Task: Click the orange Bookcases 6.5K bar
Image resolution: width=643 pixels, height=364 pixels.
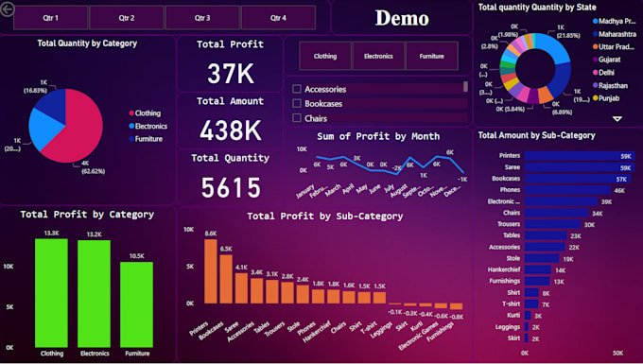Action: 226,279
